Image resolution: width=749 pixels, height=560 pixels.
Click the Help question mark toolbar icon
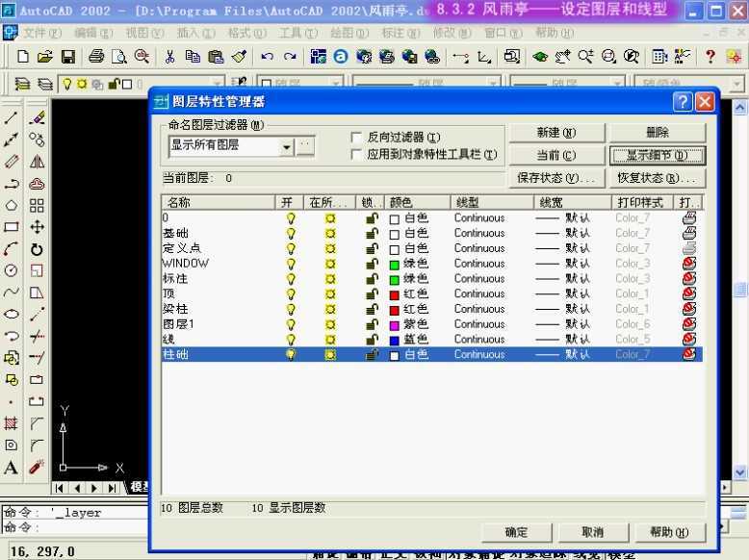pos(710,57)
